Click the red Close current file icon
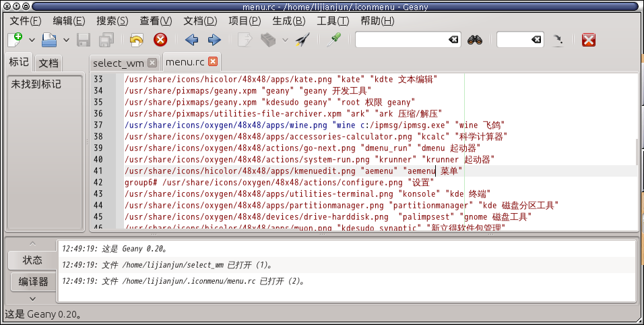This screenshot has width=644, height=325. coord(160,40)
